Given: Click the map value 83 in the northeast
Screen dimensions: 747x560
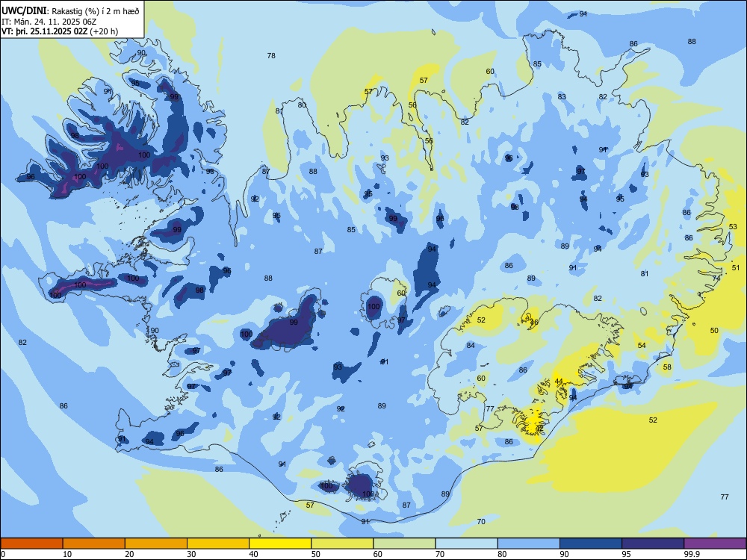Looking at the screenshot, I should (x=562, y=96).
